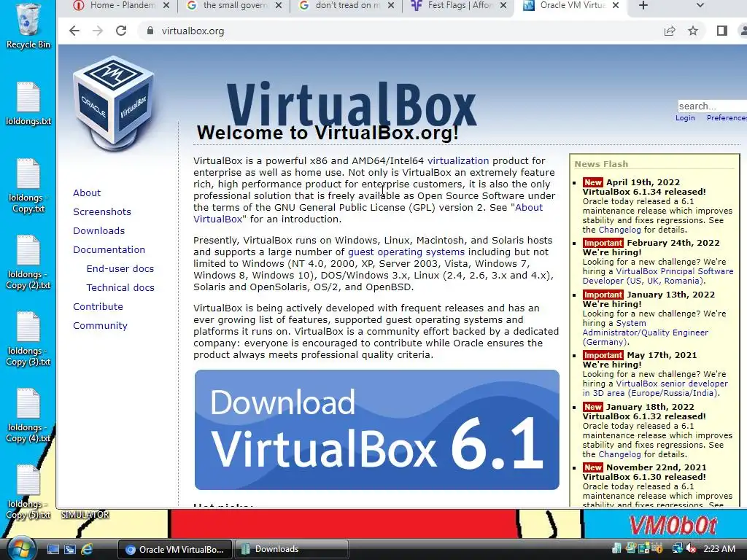The width and height of the screenshot is (747, 560).
Task: Click the virtualbox.org address bar
Action: tap(400, 31)
